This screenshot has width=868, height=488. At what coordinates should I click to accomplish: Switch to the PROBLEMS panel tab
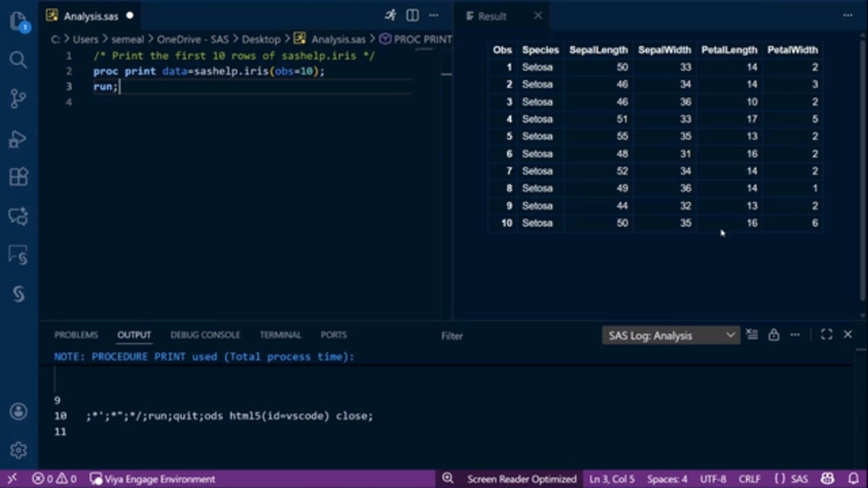coord(76,335)
